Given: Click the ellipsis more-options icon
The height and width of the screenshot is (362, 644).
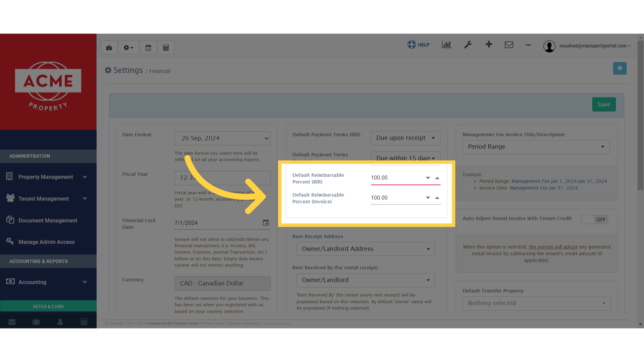Looking at the screenshot, I should [x=528, y=45].
